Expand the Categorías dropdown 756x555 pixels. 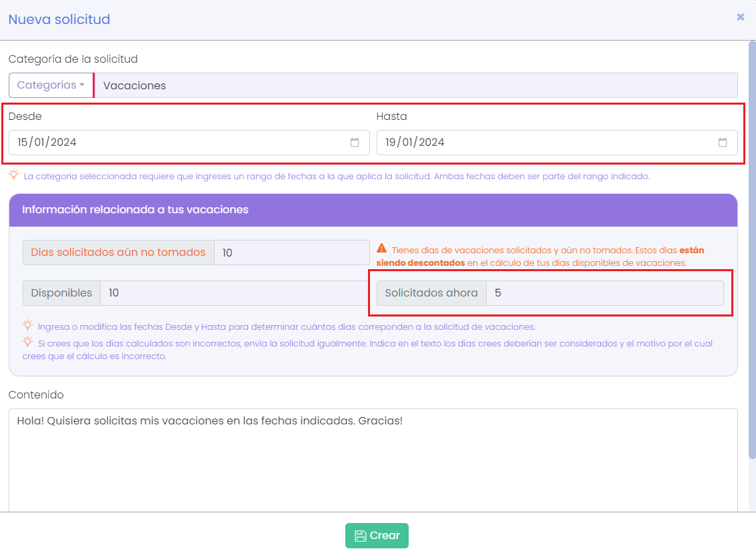pos(51,85)
